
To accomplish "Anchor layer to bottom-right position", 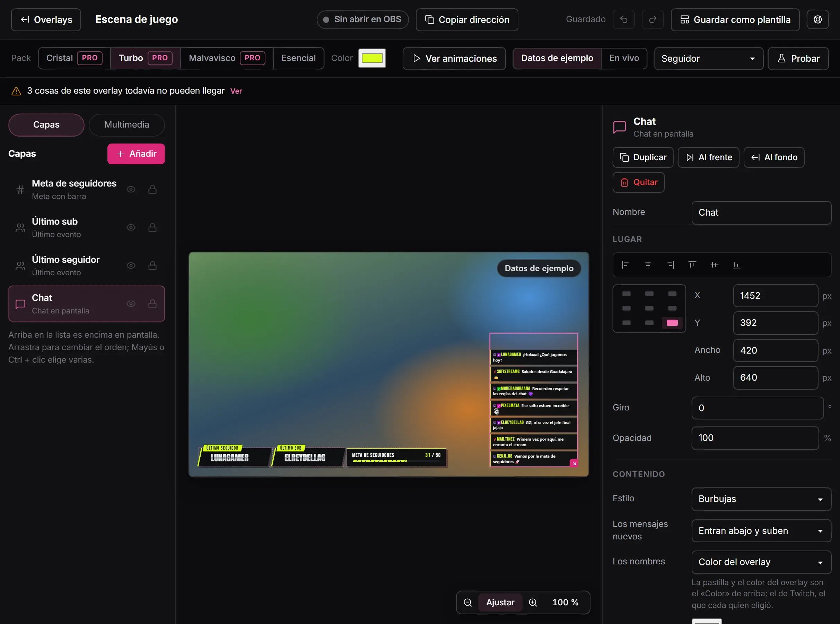I will click(x=672, y=323).
